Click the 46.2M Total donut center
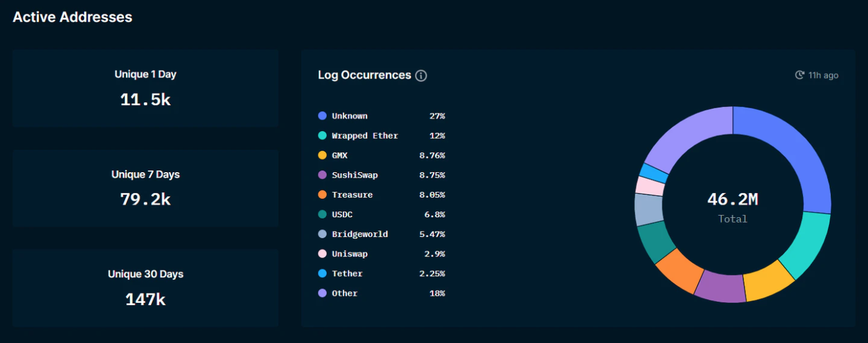 (733, 207)
